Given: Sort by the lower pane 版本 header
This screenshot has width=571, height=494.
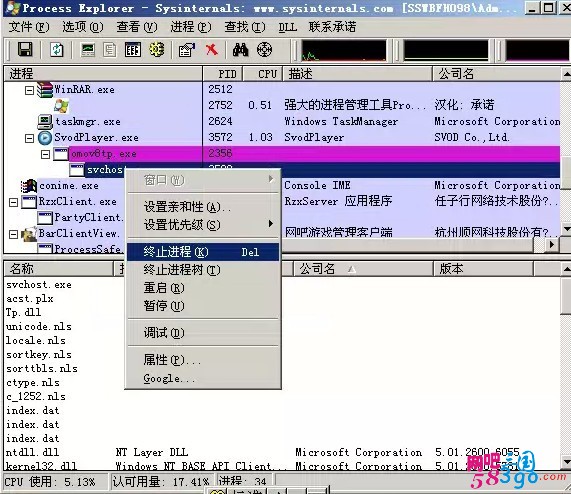Looking at the screenshot, I should tap(483, 269).
